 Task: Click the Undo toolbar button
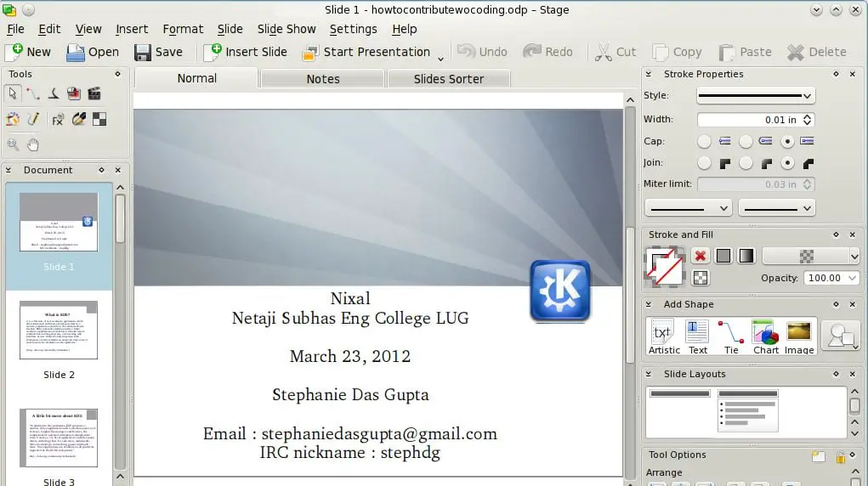(482, 52)
